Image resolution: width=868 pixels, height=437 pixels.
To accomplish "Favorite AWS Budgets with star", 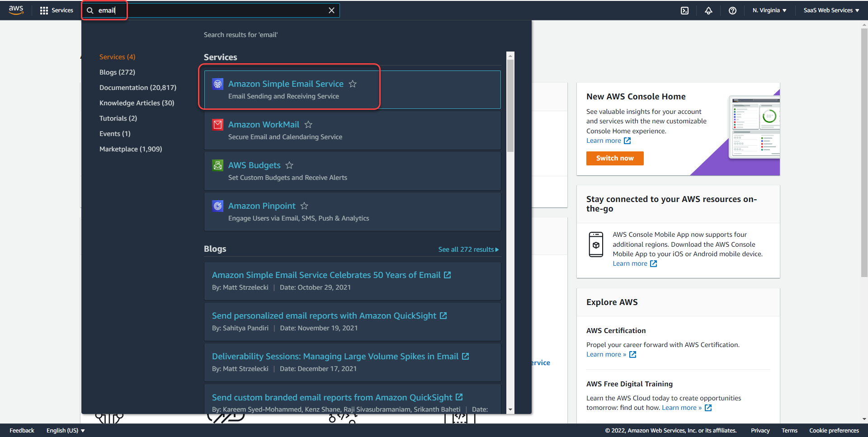I will (x=289, y=165).
